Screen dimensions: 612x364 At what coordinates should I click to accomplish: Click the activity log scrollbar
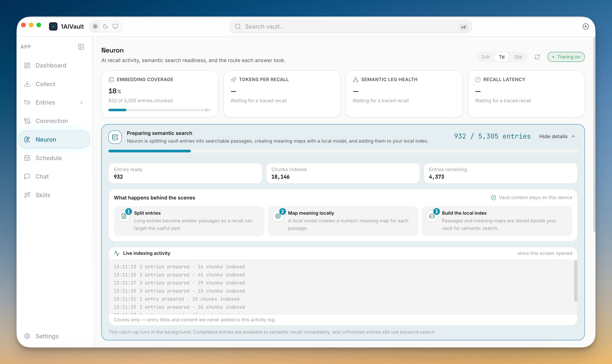575,281
